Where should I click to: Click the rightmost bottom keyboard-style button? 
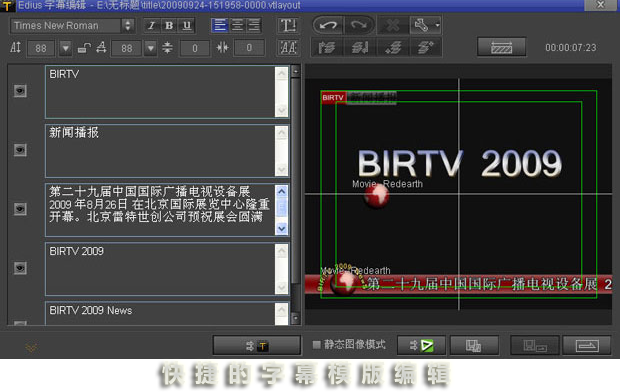tap(587, 345)
